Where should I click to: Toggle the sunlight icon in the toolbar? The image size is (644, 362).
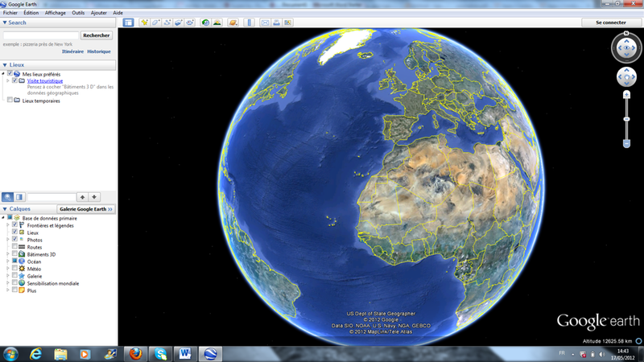click(x=217, y=23)
